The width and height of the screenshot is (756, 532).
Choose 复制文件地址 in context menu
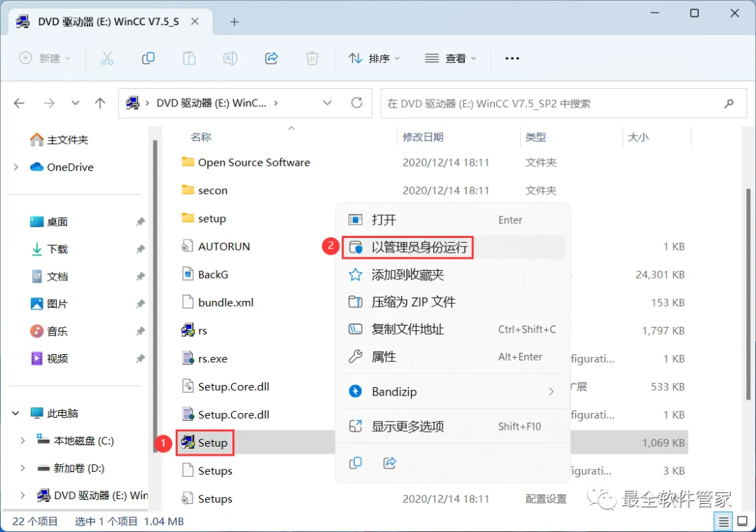(452, 330)
